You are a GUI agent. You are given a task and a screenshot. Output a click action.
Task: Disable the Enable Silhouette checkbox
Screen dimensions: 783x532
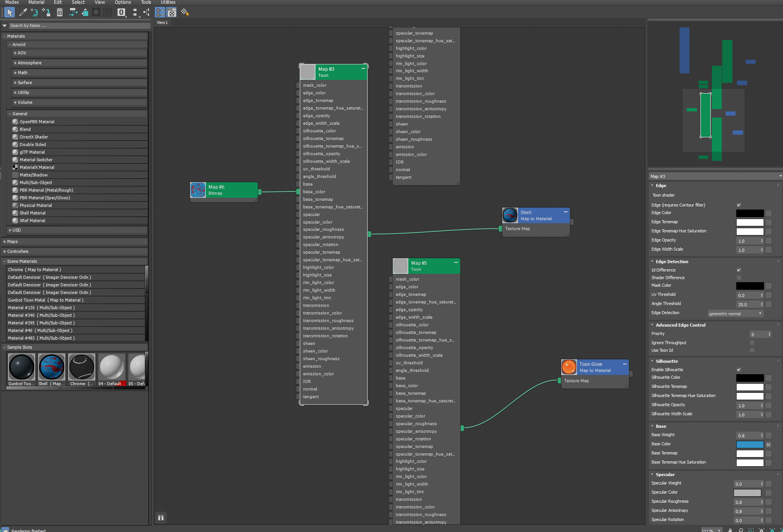pos(739,370)
